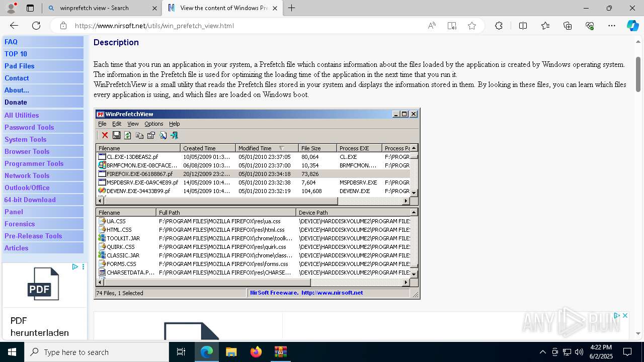Open browser Extensions icon
This screenshot has width=644, height=362.
point(499,26)
